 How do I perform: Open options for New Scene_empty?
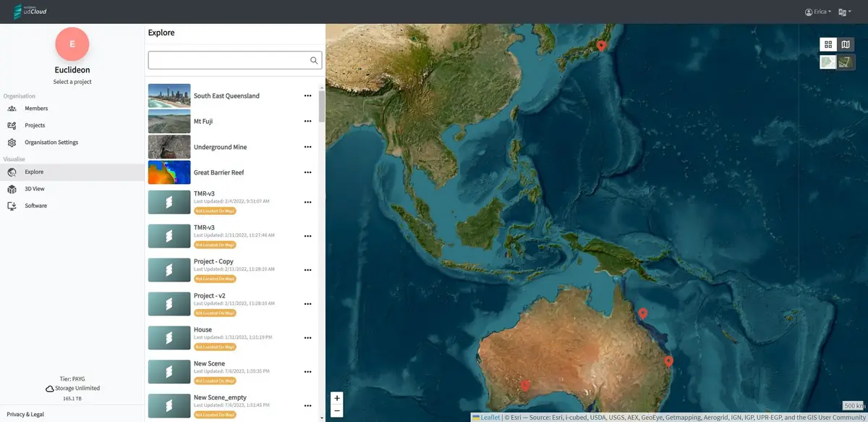click(308, 405)
